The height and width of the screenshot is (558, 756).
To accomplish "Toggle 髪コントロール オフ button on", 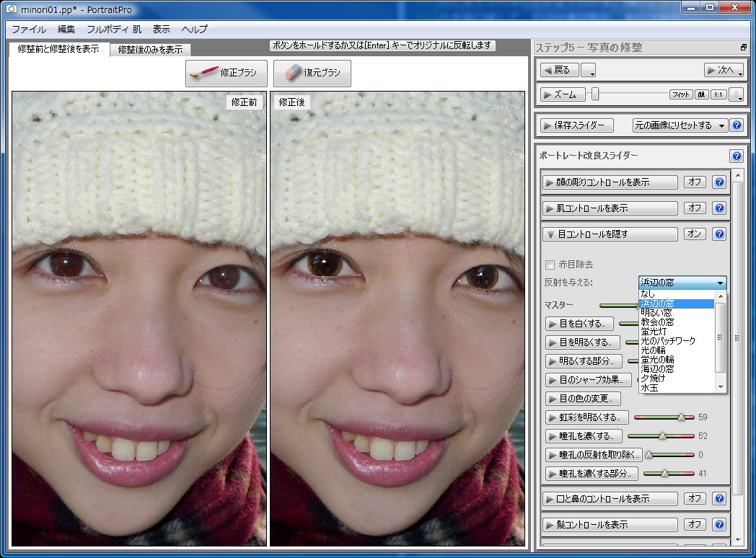I will click(x=695, y=524).
